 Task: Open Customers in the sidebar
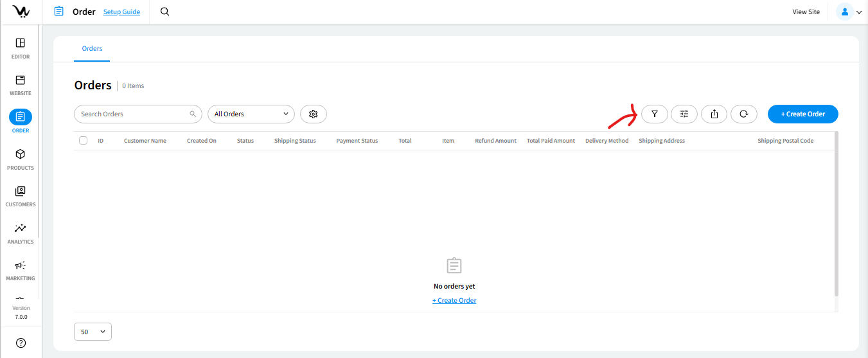20,195
